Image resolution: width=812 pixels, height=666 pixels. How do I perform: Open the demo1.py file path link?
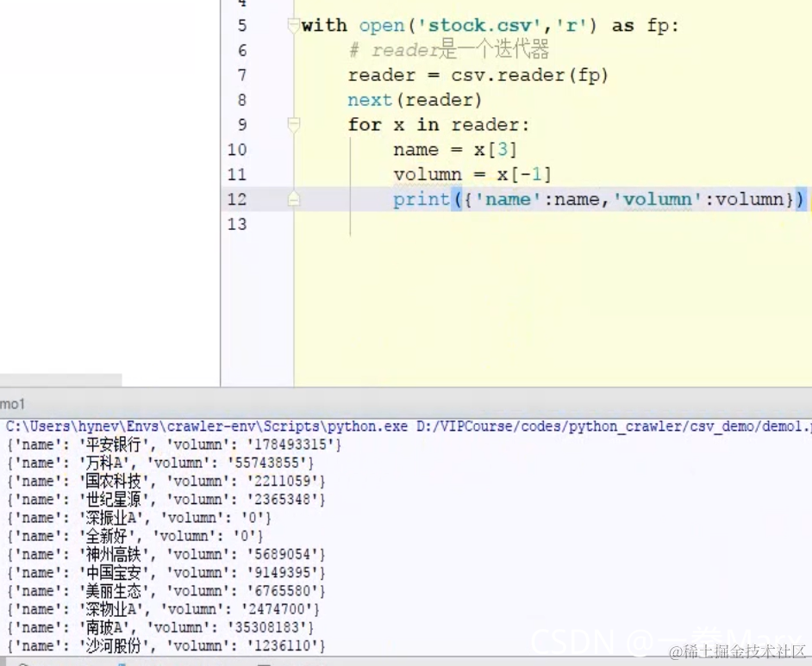tap(614, 426)
